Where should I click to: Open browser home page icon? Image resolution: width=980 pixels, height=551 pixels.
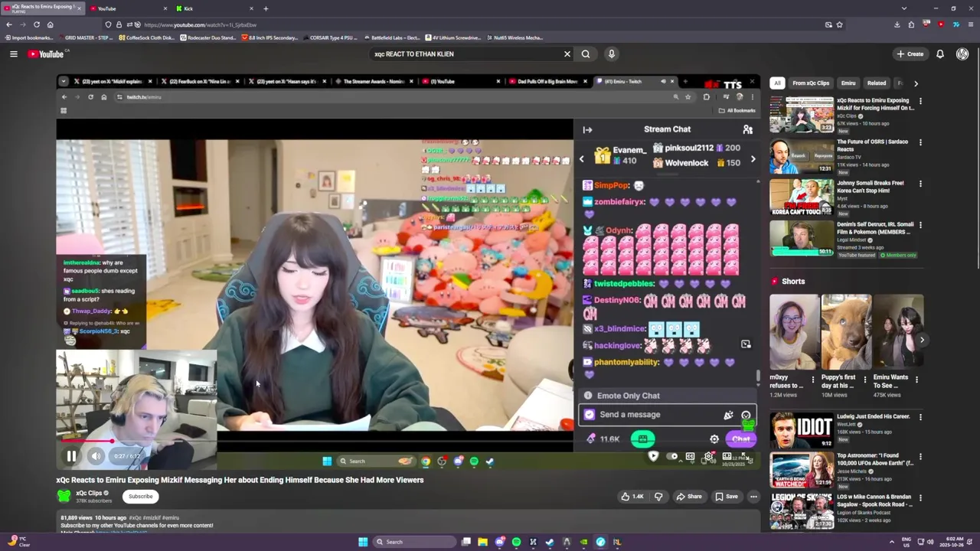(50, 24)
